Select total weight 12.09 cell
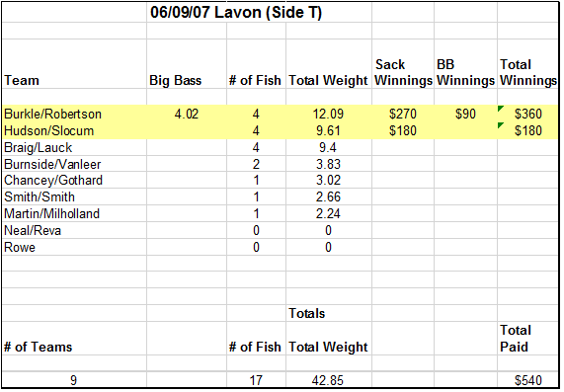The height and width of the screenshot is (392, 564). [328, 114]
